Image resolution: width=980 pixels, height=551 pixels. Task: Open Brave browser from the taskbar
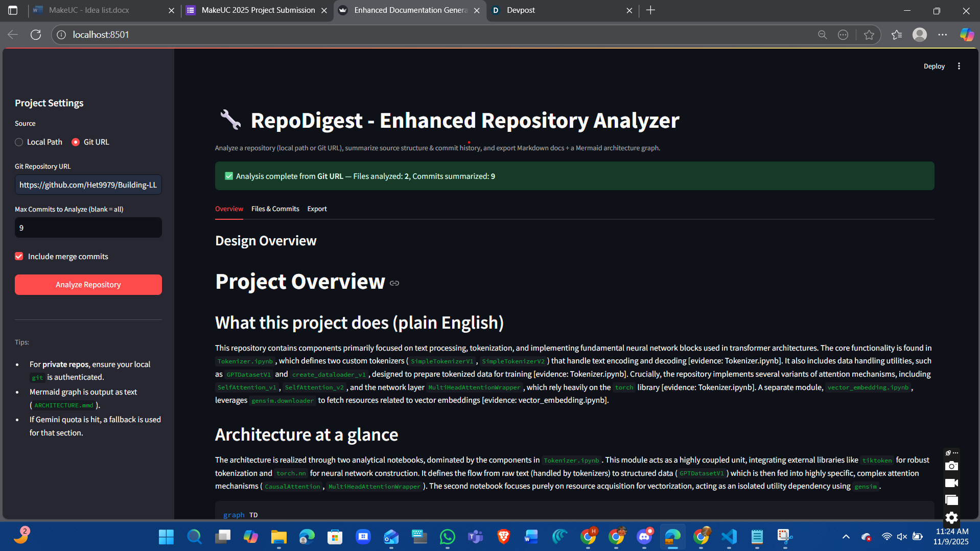503,537
